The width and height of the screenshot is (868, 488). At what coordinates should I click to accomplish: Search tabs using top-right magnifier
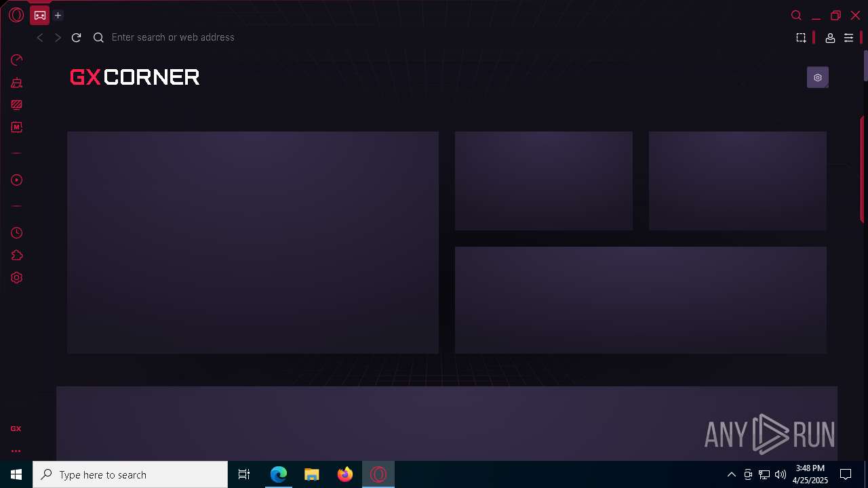(x=797, y=16)
